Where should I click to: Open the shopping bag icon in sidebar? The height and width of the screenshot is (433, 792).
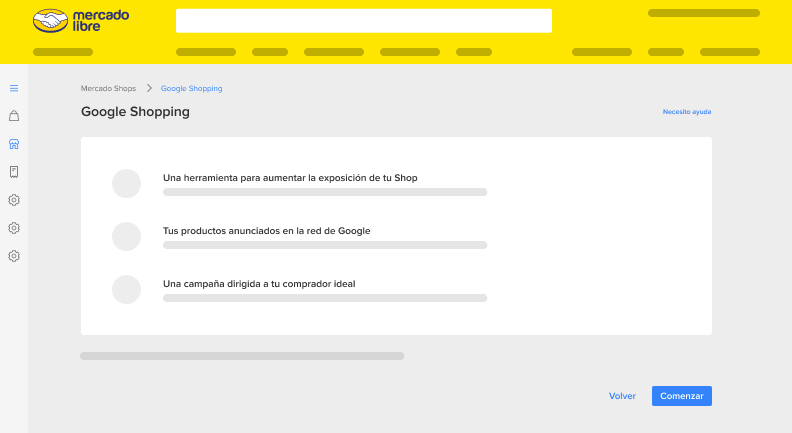[x=14, y=116]
